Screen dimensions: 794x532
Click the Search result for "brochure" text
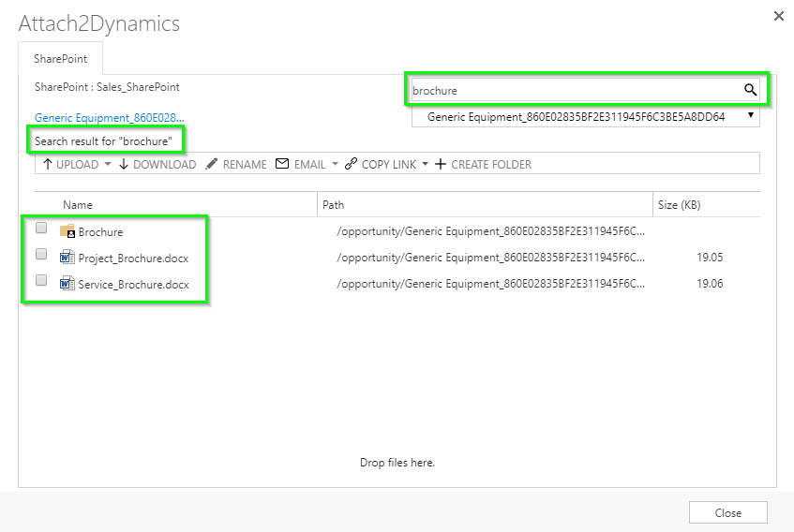pos(103,141)
